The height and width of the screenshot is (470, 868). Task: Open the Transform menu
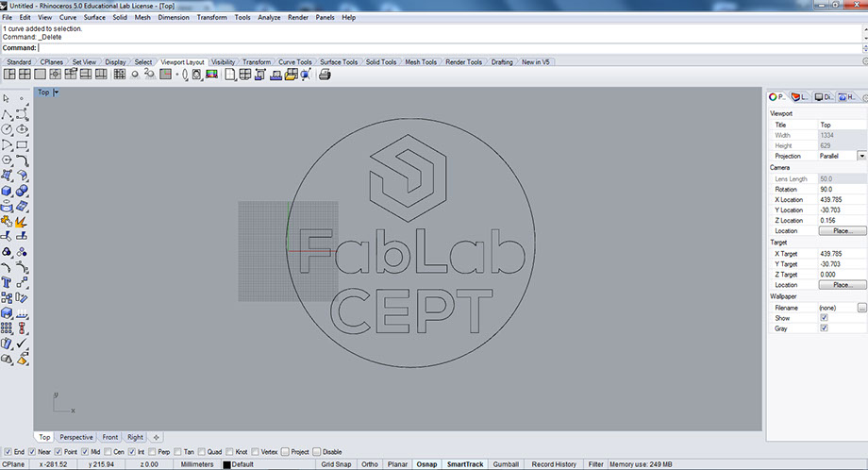212,17
